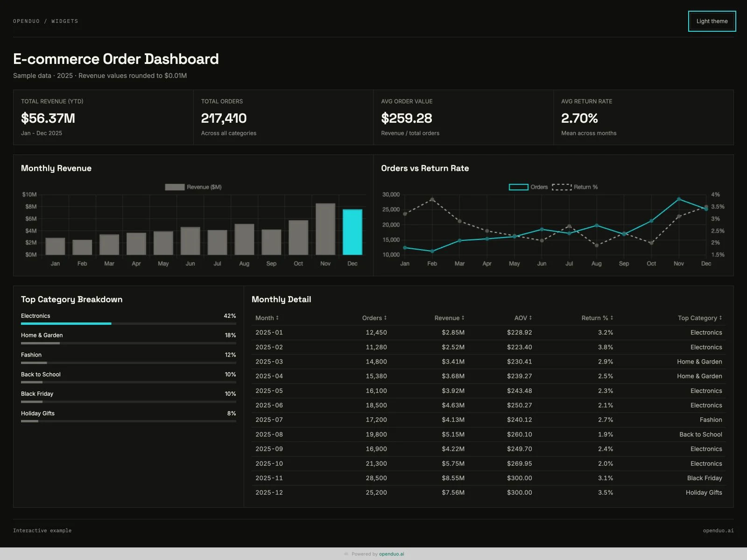This screenshot has height=560, width=747.
Task: Open the openduo.ai powered-by link
Action: [x=392, y=554]
